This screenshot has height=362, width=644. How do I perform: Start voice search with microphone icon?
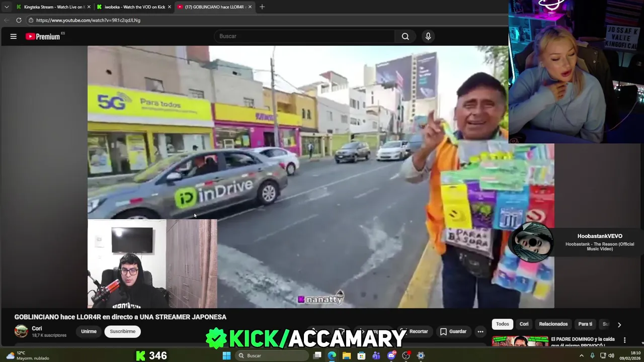click(x=428, y=36)
